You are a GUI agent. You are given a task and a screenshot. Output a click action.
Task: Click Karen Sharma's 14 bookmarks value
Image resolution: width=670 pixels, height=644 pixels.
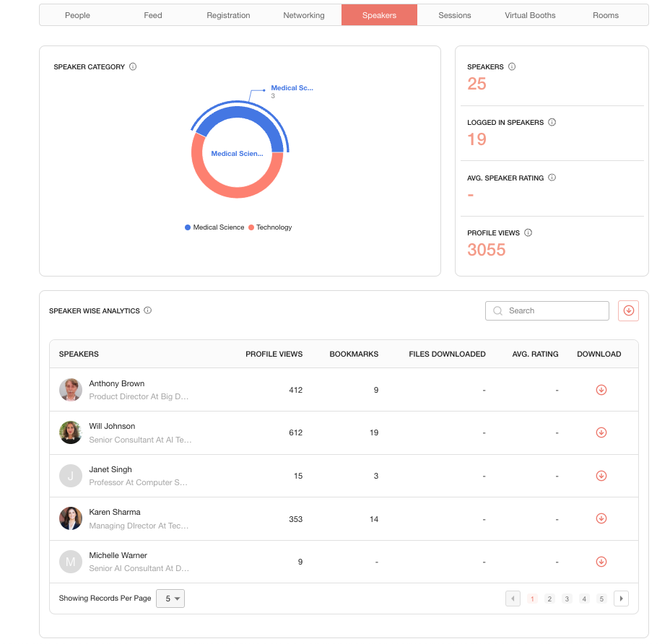coord(374,519)
